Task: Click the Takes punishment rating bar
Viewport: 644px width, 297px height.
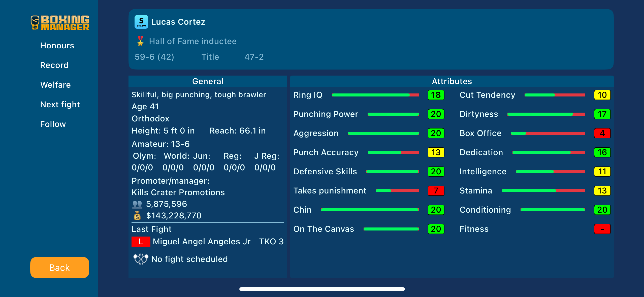Action: coord(397,191)
